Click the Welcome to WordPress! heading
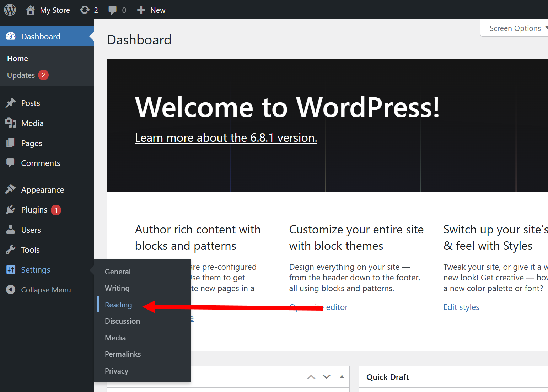This screenshot has height=392, width=548. (288, 107)
